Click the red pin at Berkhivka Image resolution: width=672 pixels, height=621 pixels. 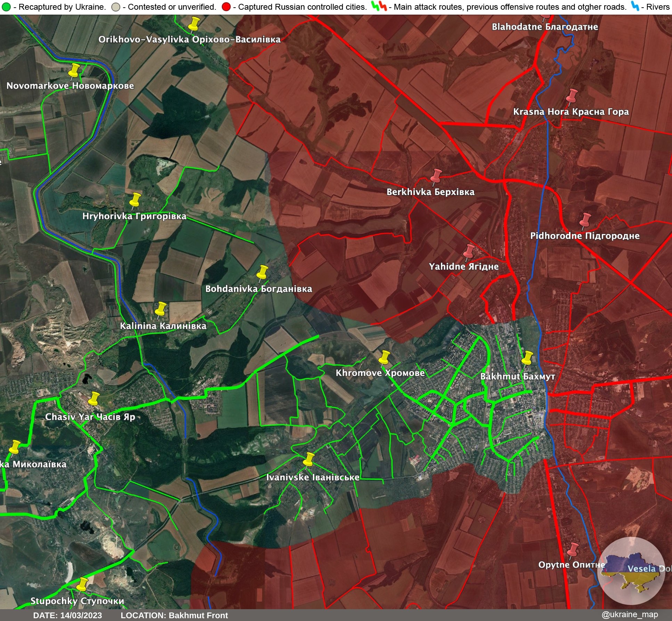click(x=436, y=176)
